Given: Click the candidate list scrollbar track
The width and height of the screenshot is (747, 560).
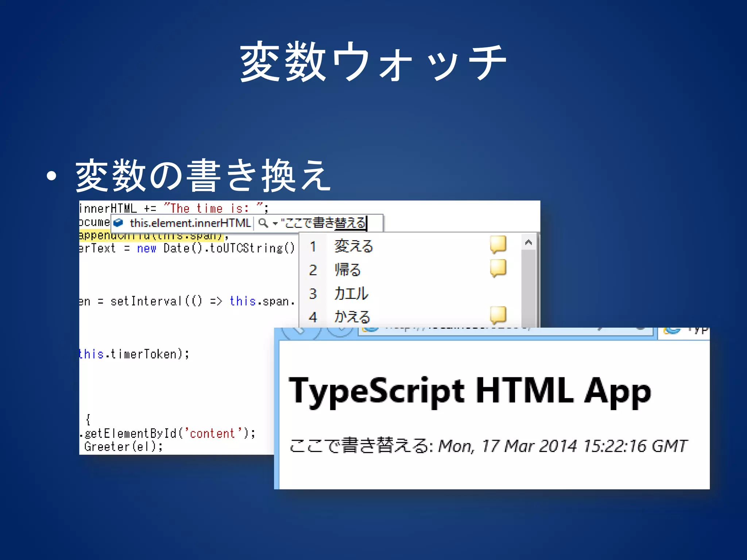Looking at the screenshot, I should click(x=528, y=288).
